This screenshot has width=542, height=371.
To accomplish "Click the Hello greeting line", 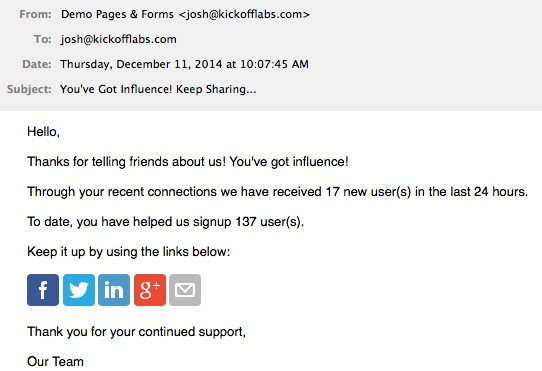I will pos(44,132).
